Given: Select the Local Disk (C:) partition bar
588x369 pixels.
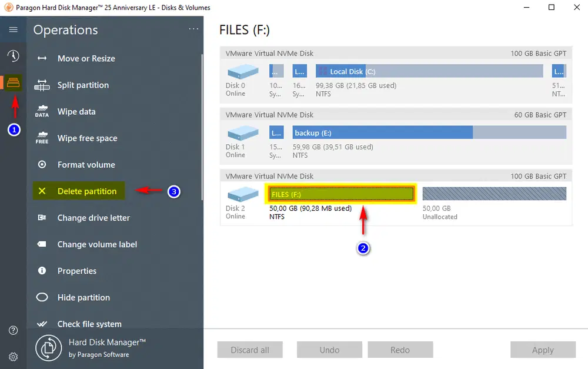Looking at the screenshot, I should click(429, 71).
